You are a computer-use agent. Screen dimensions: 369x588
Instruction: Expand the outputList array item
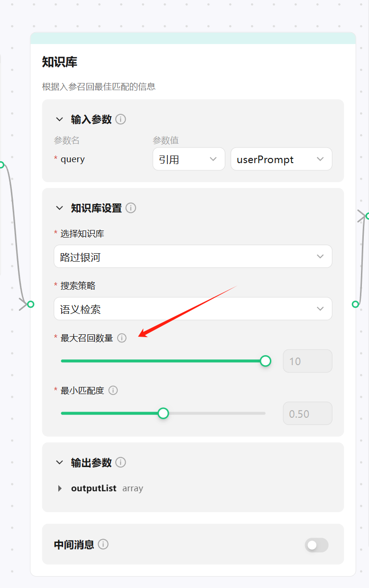pyautogui.click(x=60, y=488)
